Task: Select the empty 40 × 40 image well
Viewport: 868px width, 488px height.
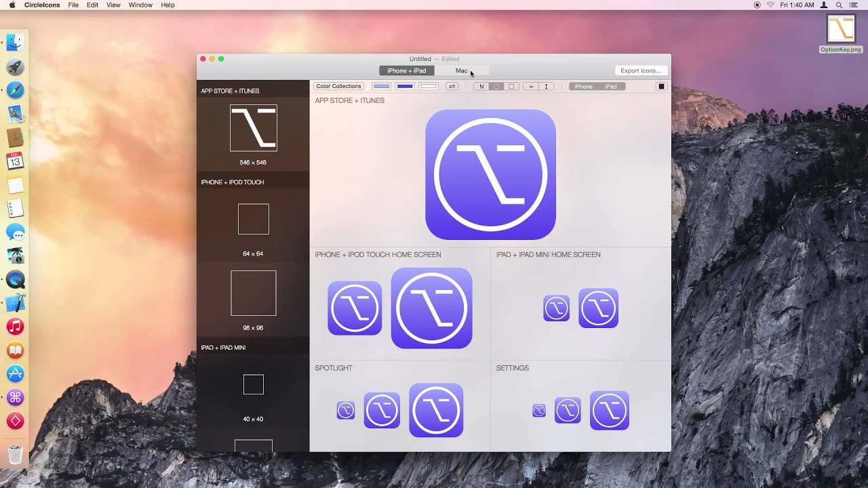Action: [254, 384]
